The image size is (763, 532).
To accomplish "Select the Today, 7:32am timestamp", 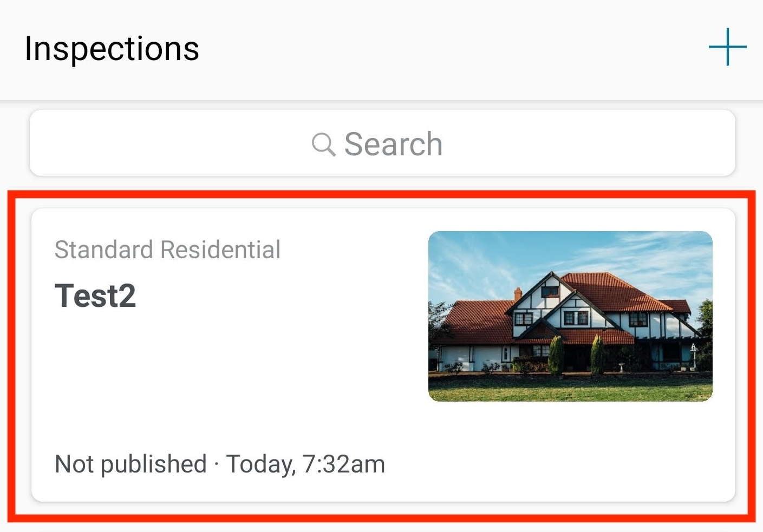I will click(305, 464).
